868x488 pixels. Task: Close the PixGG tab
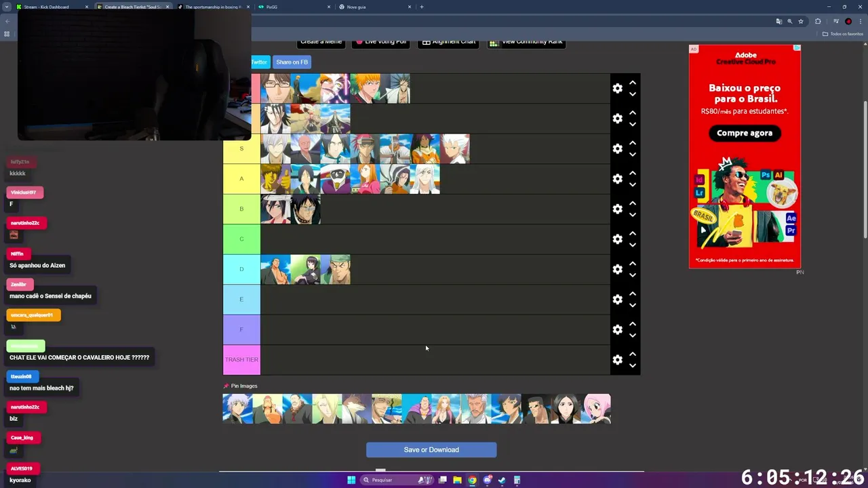[x=329, y=7]
